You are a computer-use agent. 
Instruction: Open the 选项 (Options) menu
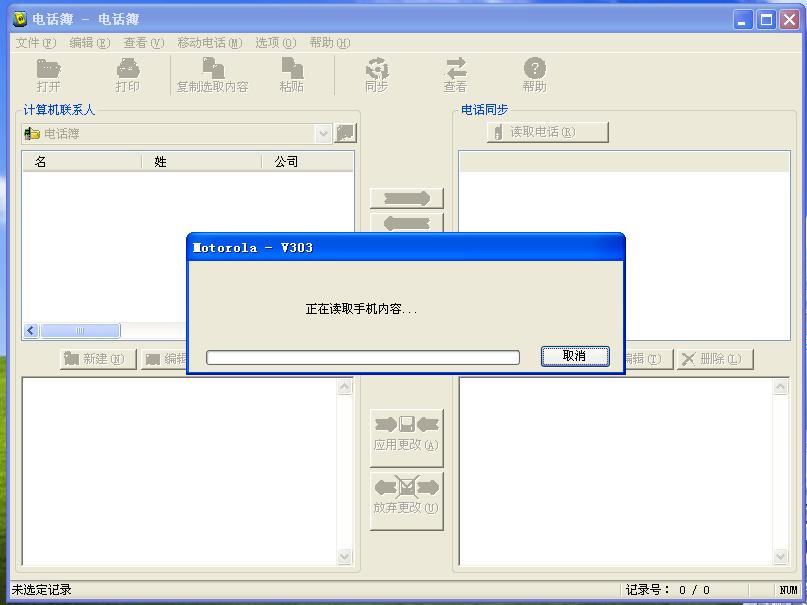click(x=275, y=43)
